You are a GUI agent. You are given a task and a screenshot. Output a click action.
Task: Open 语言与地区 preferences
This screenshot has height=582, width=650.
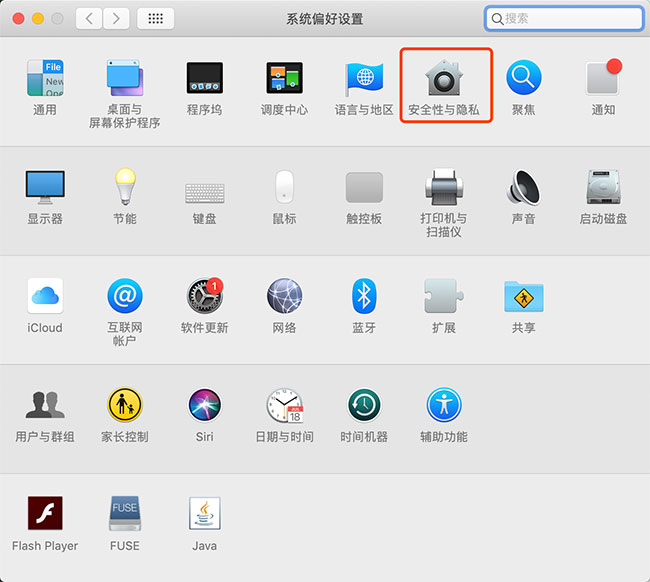coord(364,80)
